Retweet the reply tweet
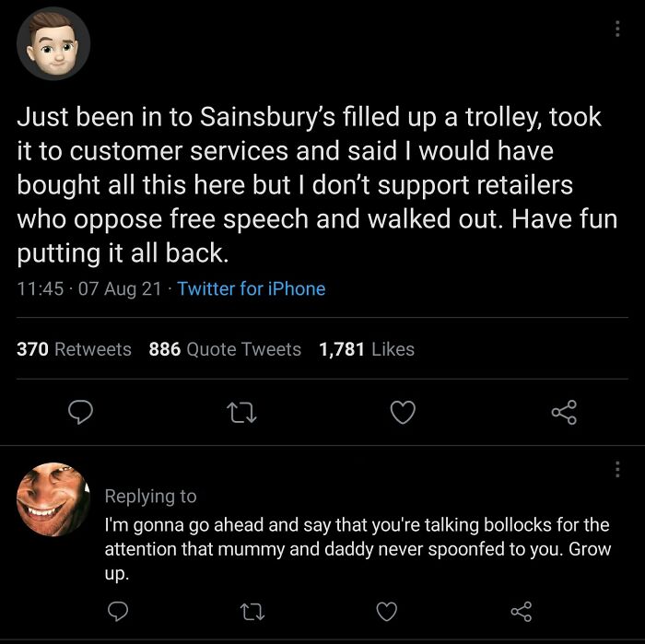Screen dimensions: 645x644 coord(251,611)
